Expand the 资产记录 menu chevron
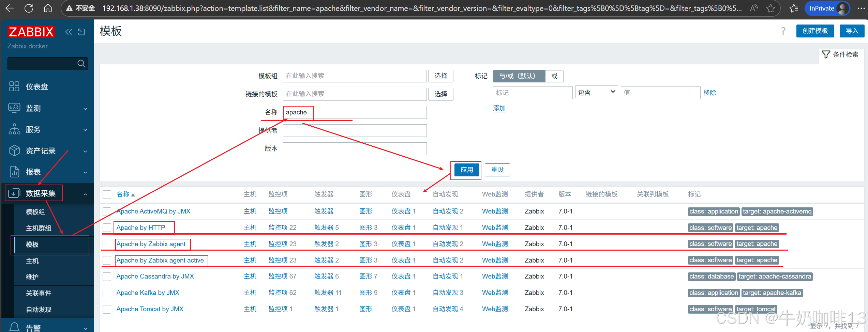The height and width of the screenshot is (332, 868). click(x=85, y=151)
